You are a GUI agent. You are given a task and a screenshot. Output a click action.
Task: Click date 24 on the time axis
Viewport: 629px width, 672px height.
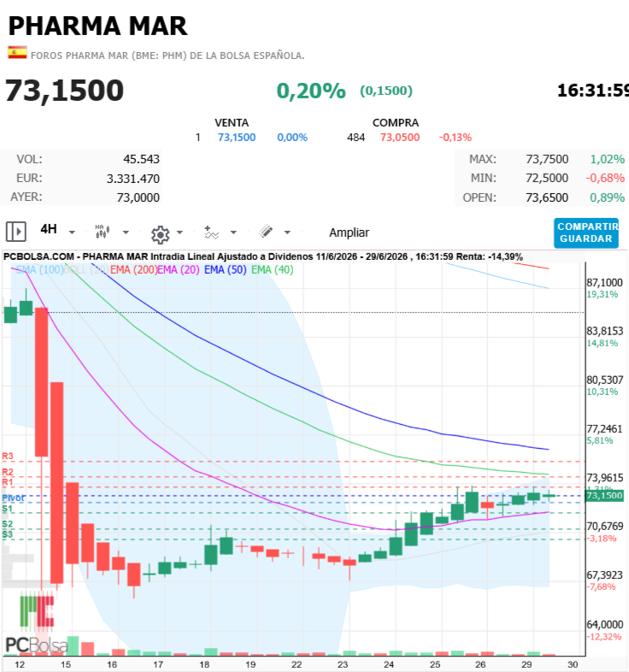[389, 664]
